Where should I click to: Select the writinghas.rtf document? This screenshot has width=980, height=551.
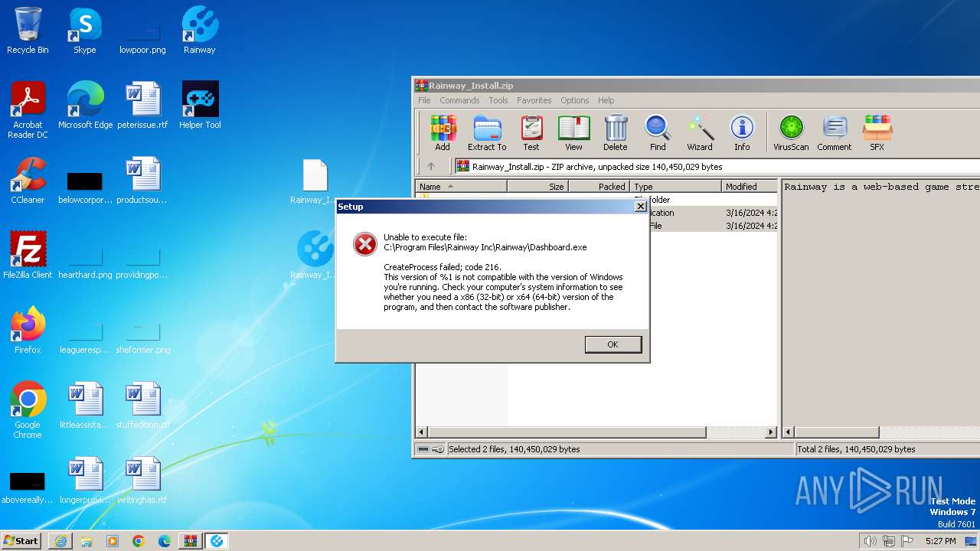pos(142,481)
